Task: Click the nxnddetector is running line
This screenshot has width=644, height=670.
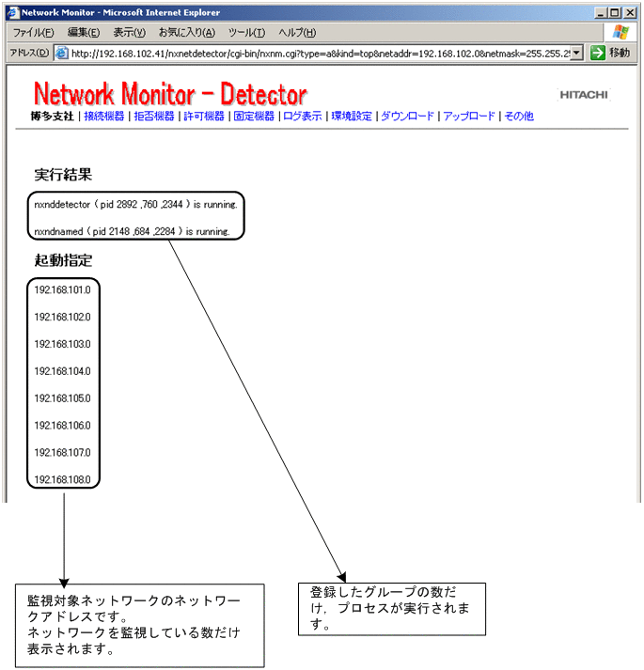Action: coord(135,205)
